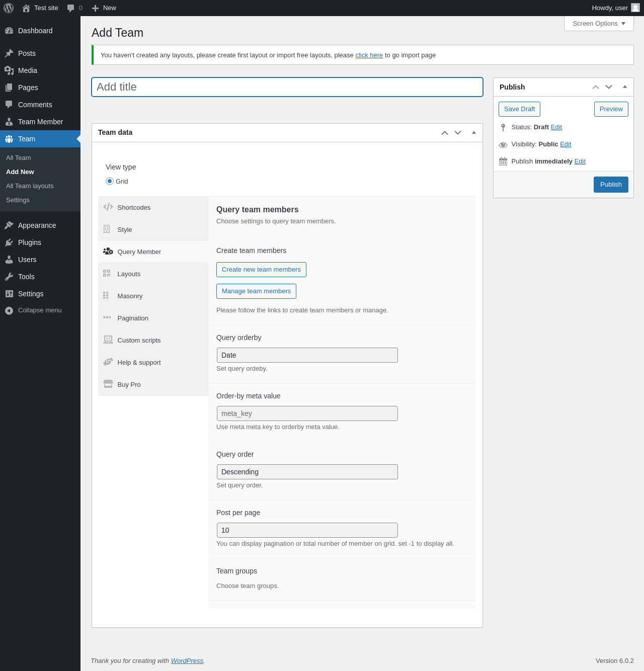This screenshot has width=644, height=671.
Task: Select the Grid view type radio button
Action: click(110, 181)
